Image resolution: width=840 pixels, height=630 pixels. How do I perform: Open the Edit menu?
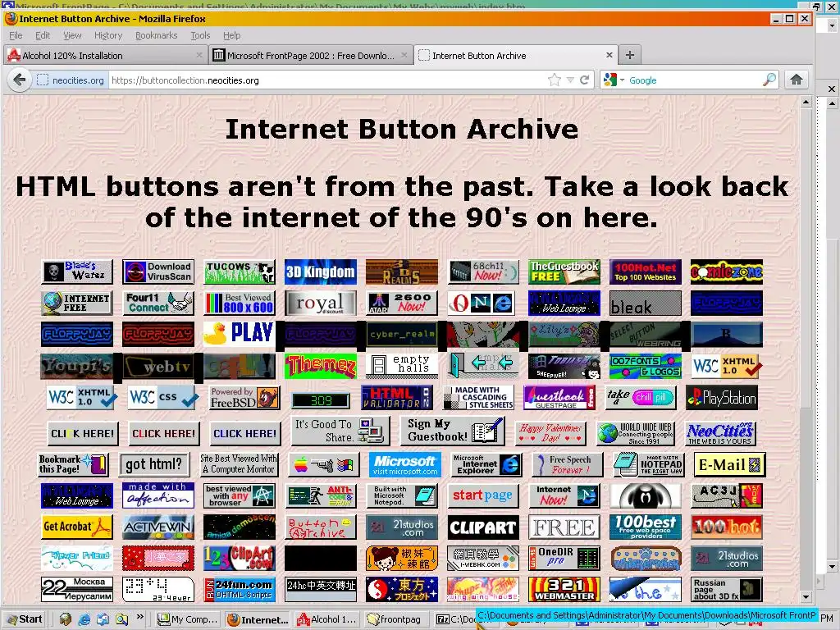point(43,35)
